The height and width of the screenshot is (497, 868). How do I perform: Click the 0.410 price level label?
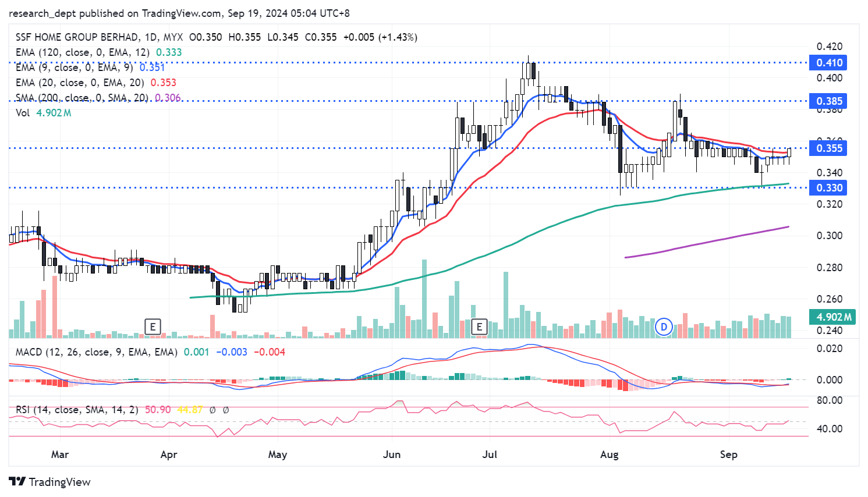tap(829, 63)
